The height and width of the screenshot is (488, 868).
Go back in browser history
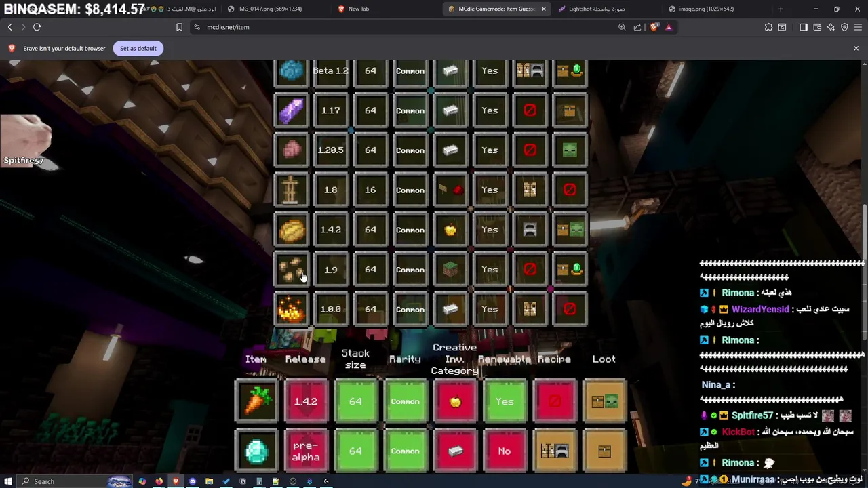[10, 27]
